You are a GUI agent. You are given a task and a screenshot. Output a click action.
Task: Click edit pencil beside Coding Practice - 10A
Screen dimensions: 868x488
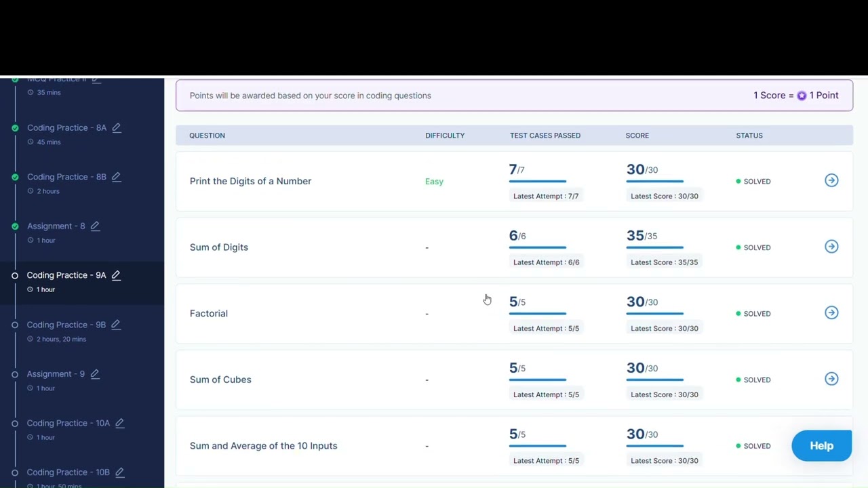coord(119,423)
